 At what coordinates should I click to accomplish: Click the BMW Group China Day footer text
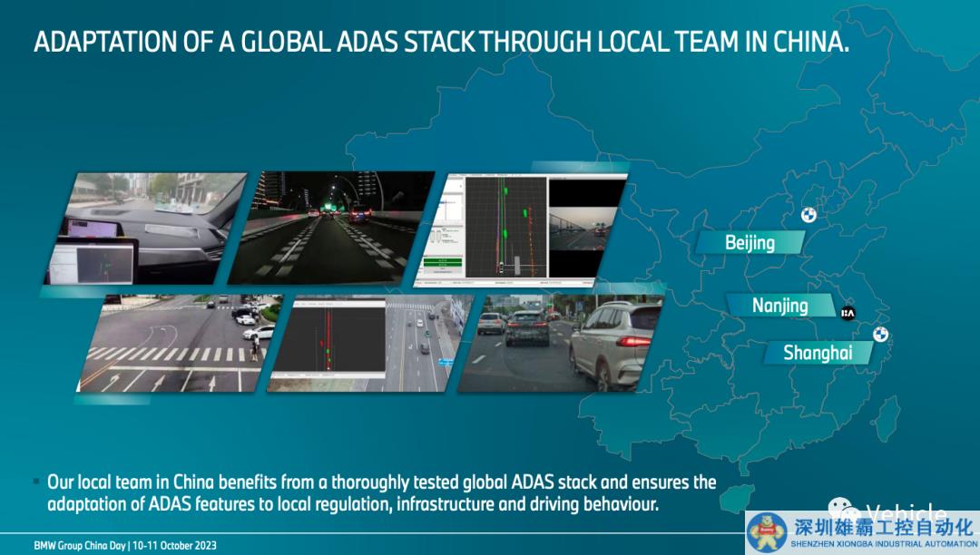[x=125, y=546]
